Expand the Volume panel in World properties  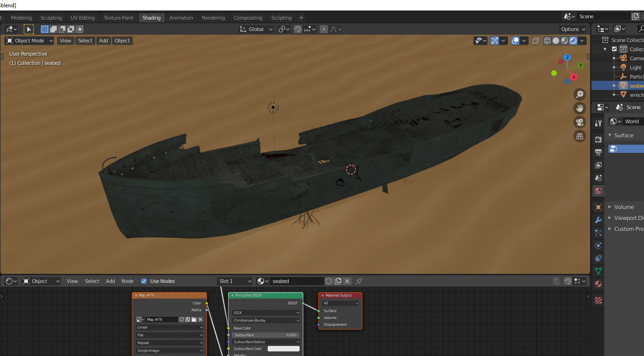pyautogui.click(x=610, y=207)
